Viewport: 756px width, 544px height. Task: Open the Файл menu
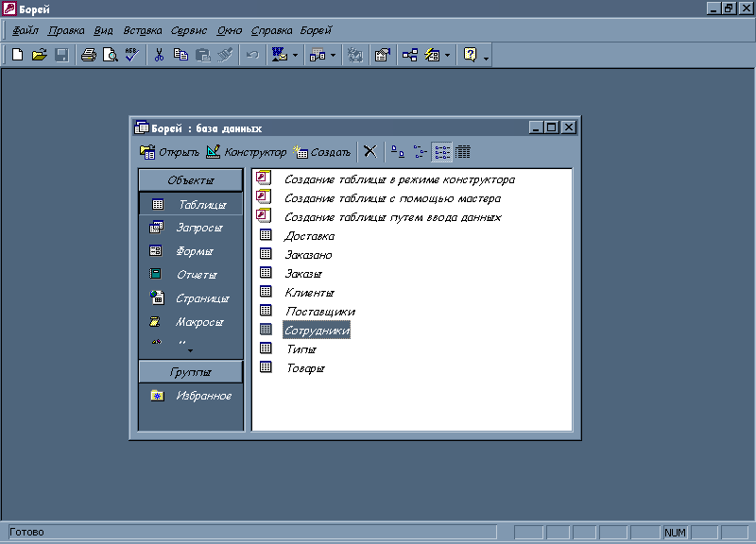click(26, 30)
